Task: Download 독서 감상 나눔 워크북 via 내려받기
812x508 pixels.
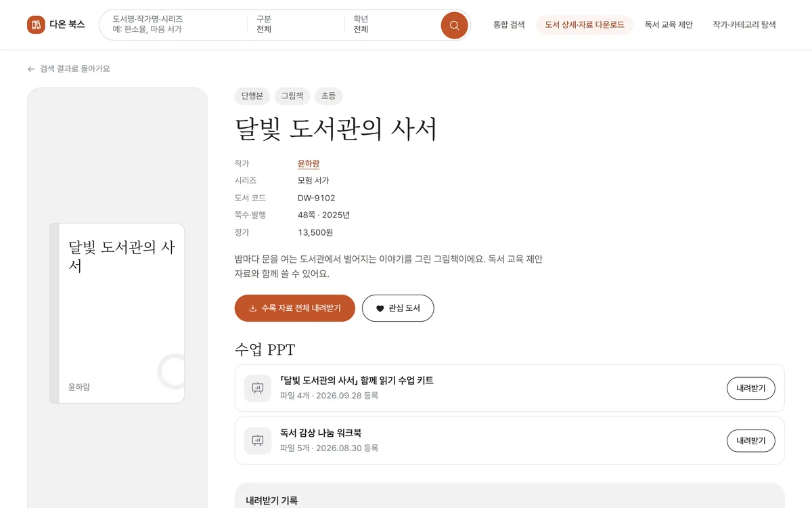Action: [x=751, y=440]
